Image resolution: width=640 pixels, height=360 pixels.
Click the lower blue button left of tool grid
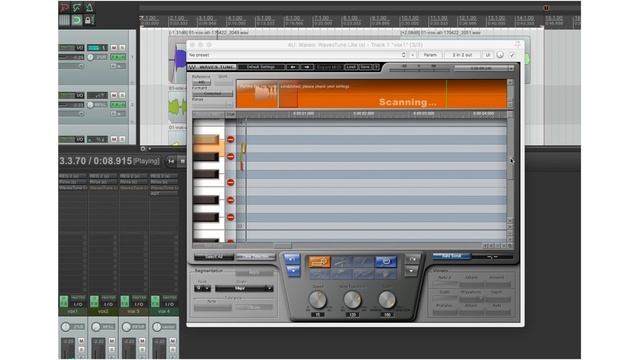pyautogui.click(x=293, y=271)
